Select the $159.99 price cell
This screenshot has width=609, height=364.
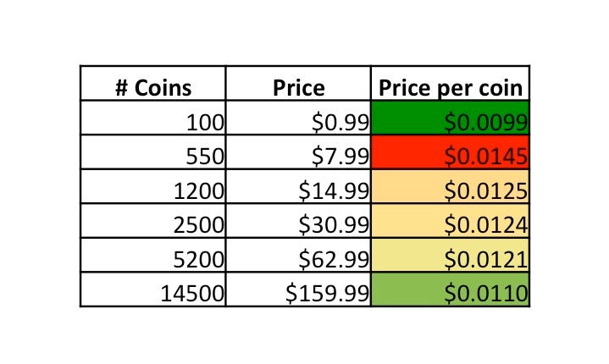298,290
